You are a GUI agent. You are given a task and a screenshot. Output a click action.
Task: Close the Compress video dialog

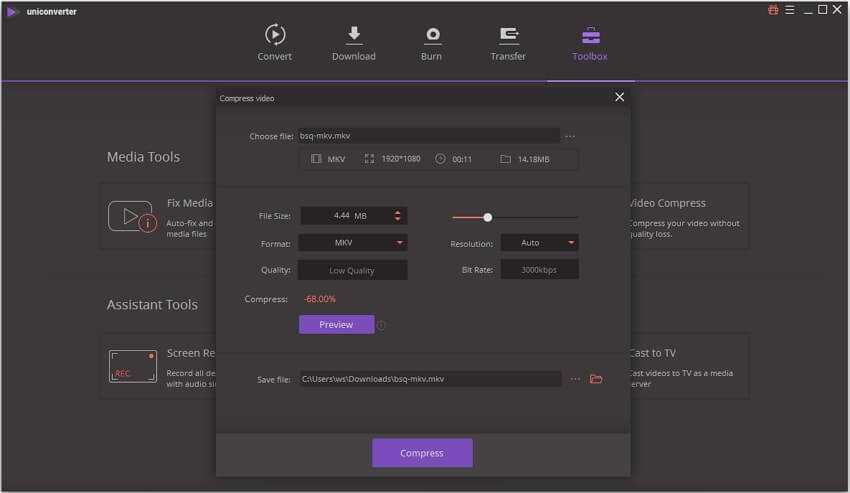click(x=619, y=97)
